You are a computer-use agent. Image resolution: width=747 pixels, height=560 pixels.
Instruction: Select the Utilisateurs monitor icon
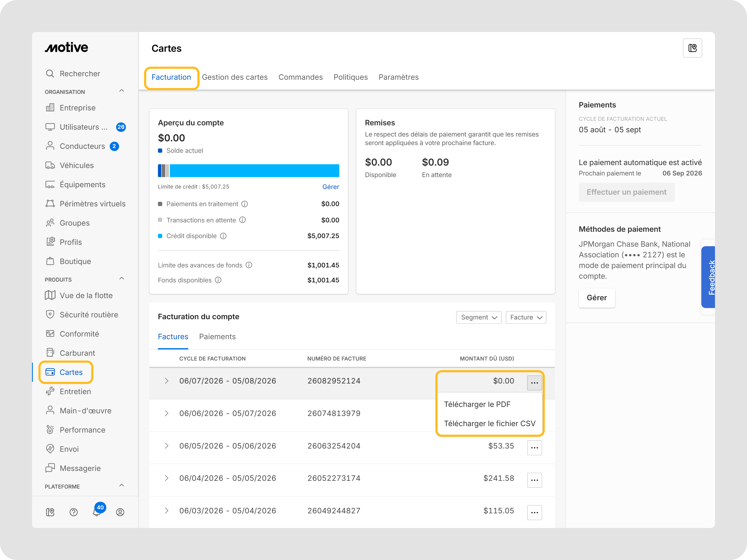tap(50, 127)
